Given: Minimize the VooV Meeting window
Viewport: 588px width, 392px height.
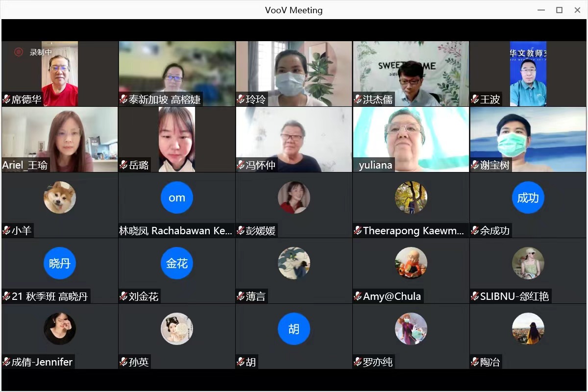Looking at the screenshot, I should [541, 10].
